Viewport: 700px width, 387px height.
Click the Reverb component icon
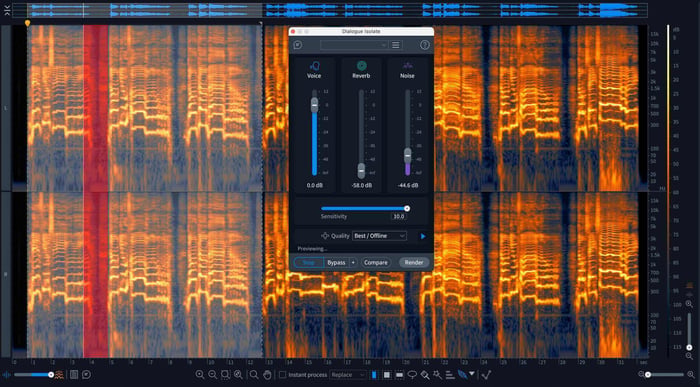click(362, 66)
